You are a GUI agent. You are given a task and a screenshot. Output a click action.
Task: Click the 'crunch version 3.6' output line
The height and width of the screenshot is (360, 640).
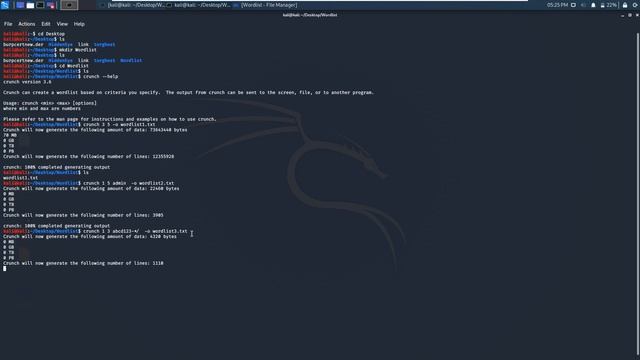[27, 82]
